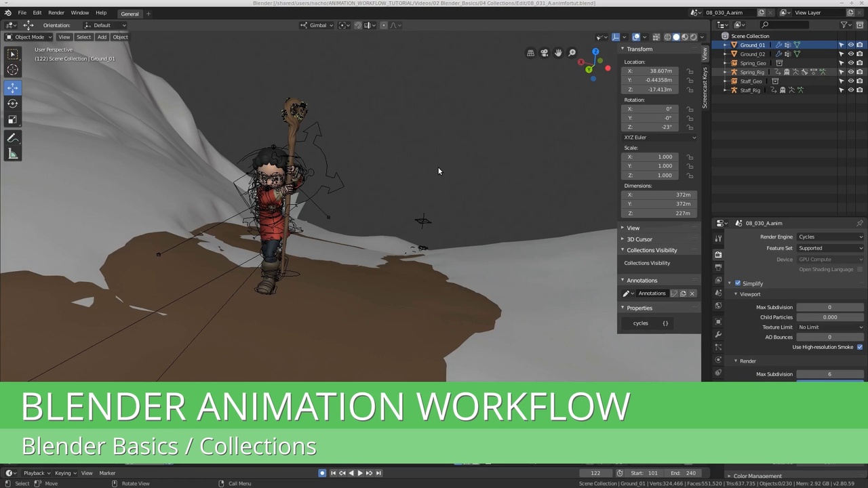Activate the 3D Cursor tool
Viewport: 868px width, 488px height.
click(x=12, y=70)
